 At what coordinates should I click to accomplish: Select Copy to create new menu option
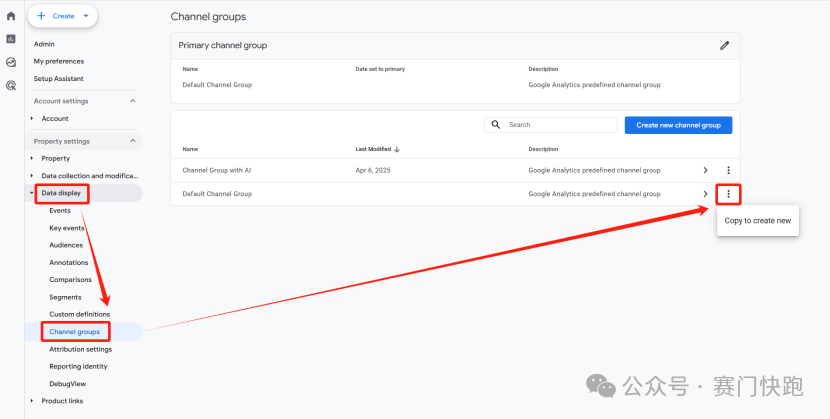[757, 220]
